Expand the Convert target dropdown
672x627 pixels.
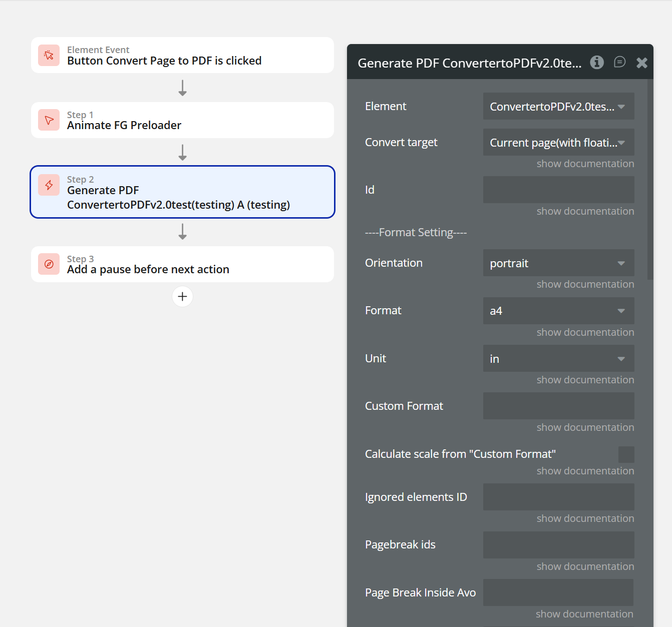pos(558,143)
